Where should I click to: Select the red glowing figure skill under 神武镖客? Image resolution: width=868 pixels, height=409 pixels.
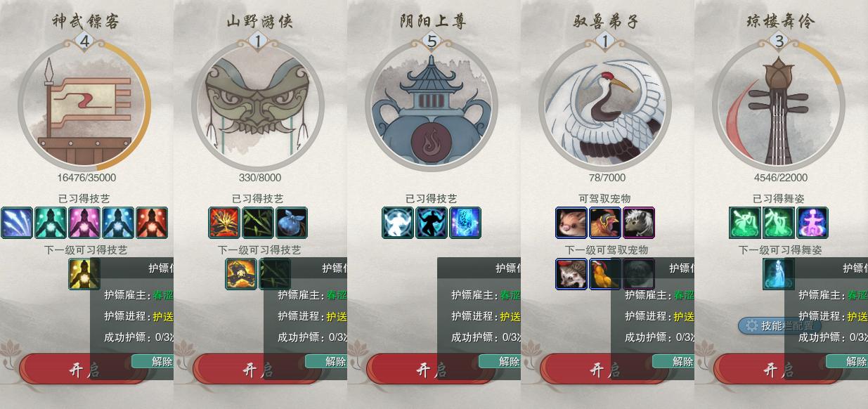pos(152,223)
